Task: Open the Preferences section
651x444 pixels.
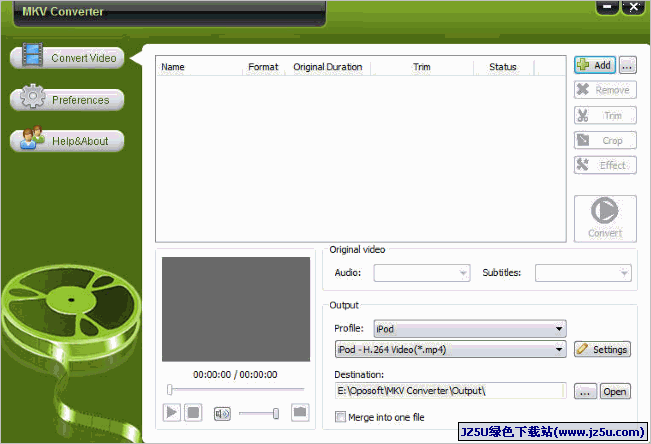Action: click(67, 100)
